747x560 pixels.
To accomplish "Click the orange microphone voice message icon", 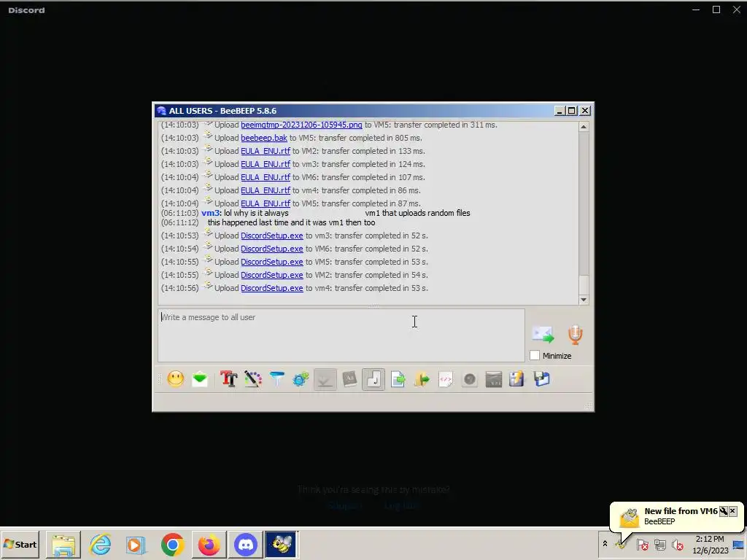I will click(575, 335).
